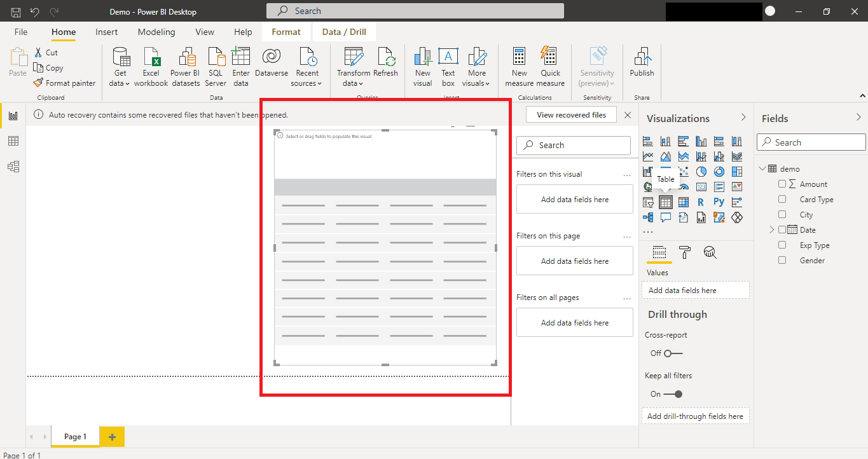Switch to Data view in left sidebar

coord(13,141)
